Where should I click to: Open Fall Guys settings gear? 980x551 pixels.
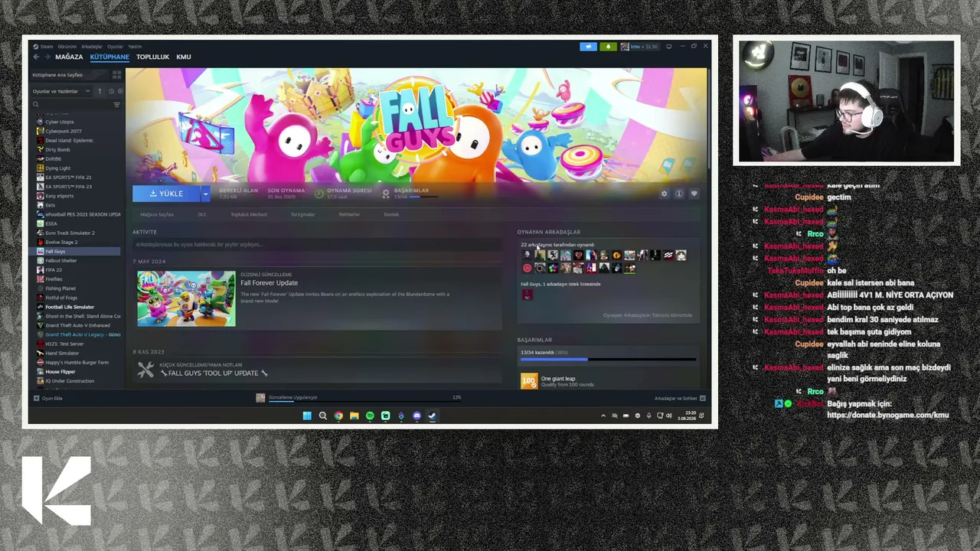(664, 194)
